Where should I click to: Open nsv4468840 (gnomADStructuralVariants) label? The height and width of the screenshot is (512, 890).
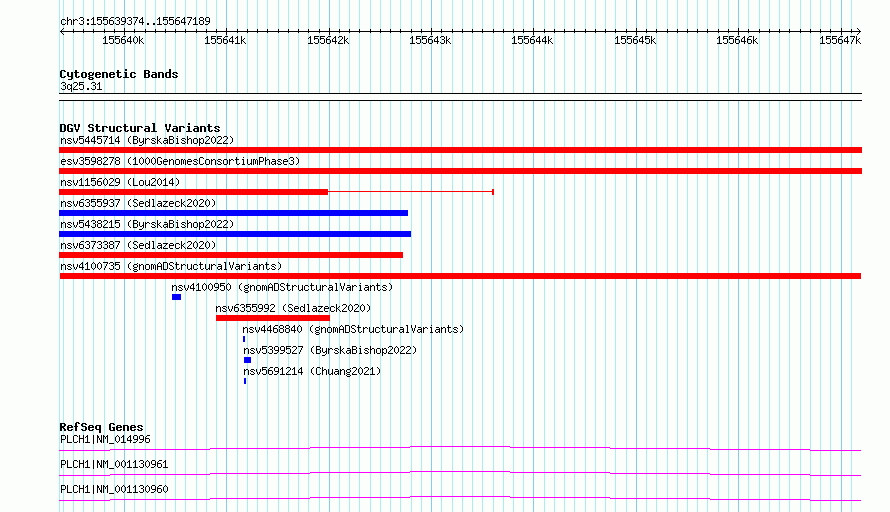click(353, 329)
